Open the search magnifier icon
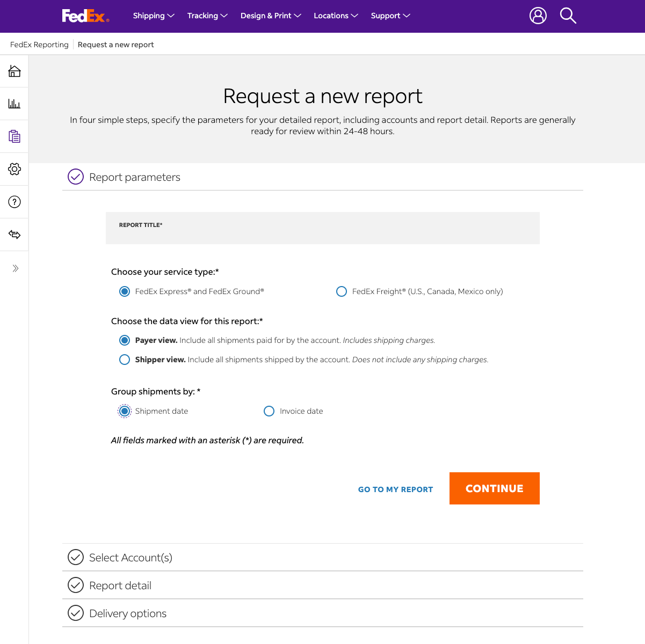The height and width of the screenshot is (644, 645). point(568,16)
